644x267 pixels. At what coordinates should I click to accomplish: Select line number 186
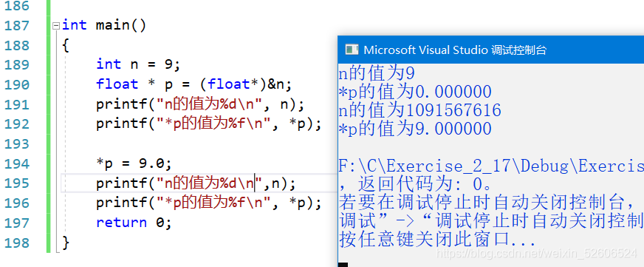click(16, 6)
